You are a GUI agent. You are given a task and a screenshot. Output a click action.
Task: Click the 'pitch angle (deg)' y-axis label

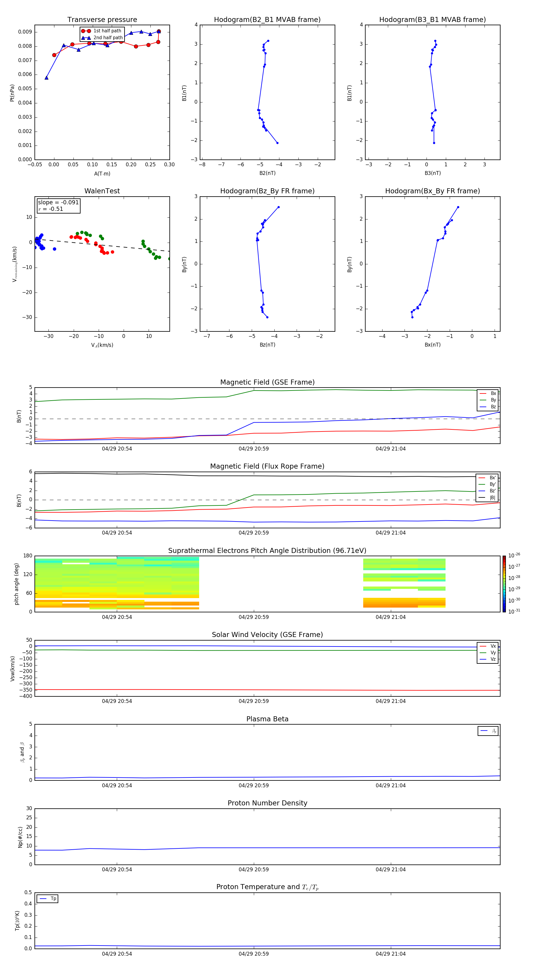(x=16, y=584)
